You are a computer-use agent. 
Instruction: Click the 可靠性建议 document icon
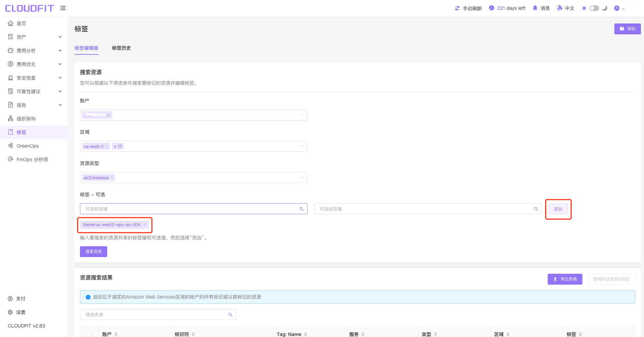pos(11,91)
